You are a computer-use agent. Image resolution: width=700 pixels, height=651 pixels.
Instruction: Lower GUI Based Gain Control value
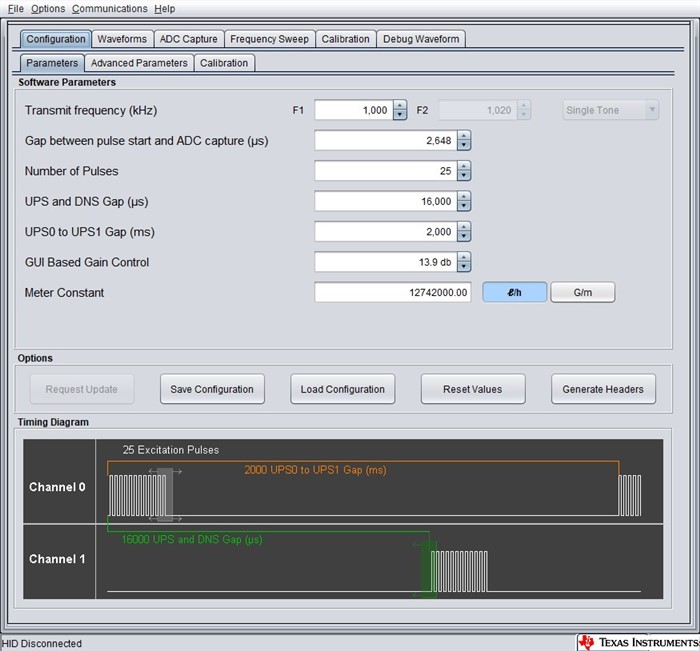coord(464,267)
